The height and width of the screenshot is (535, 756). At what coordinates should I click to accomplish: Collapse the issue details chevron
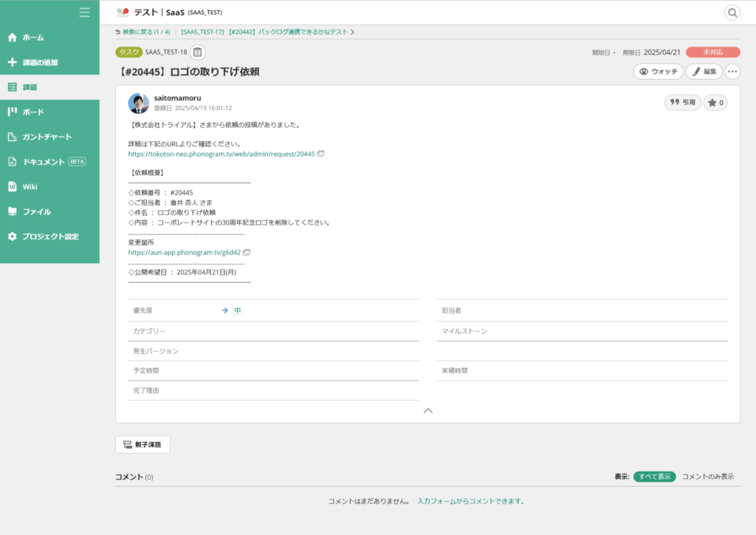pyautogui.click(x=428, y=411)
